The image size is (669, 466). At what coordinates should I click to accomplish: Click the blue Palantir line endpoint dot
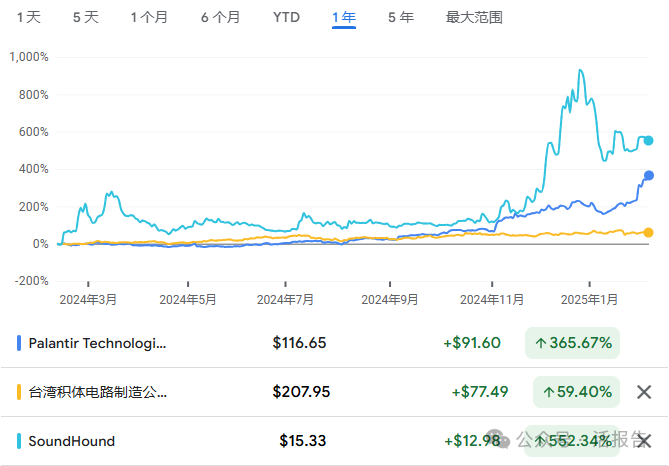(x=649, y=175)
